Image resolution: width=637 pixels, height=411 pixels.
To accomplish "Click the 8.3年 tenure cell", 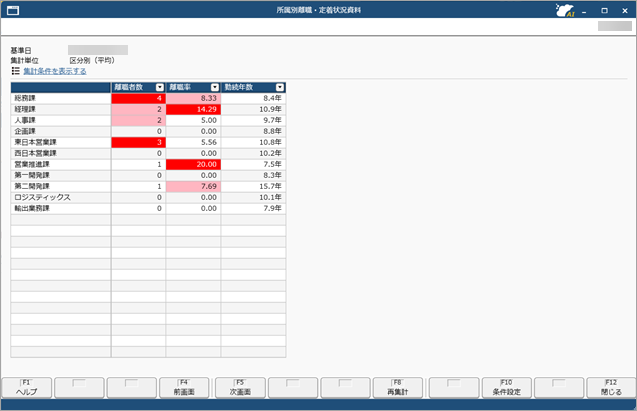I will click(x=254, y=175).
